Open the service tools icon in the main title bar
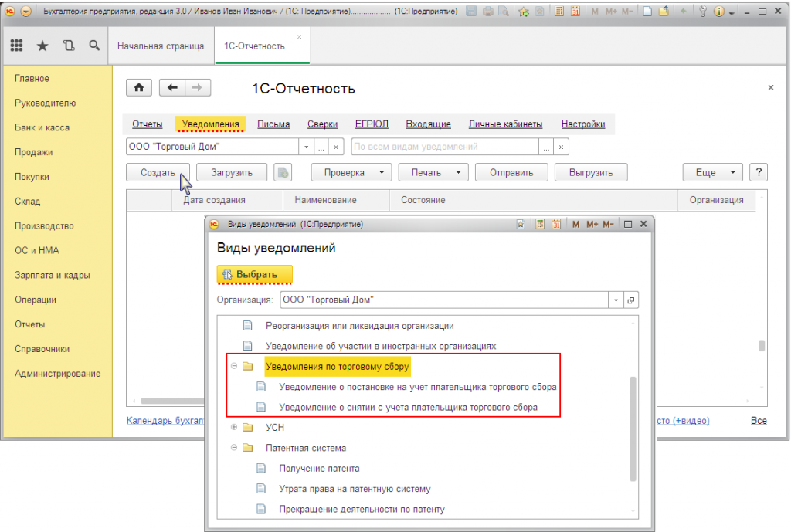Image resolution: width=791 pixels, height=532 pixels. point(703,11)
